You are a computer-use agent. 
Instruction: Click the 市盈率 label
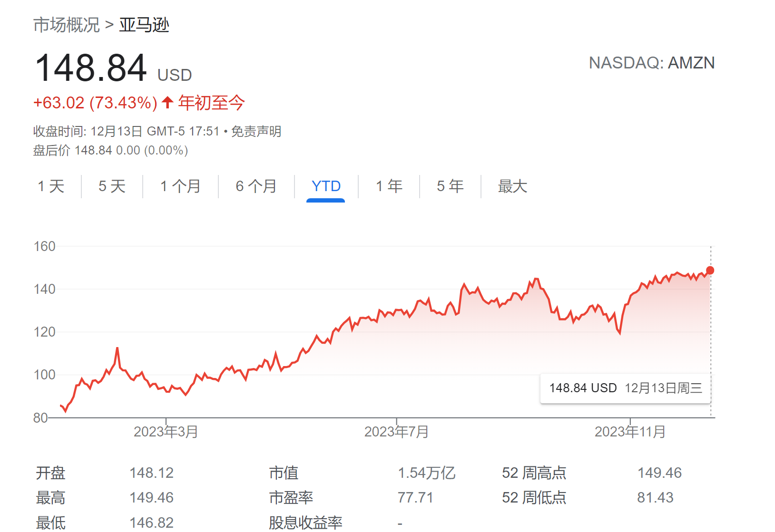tap(291, 498)
